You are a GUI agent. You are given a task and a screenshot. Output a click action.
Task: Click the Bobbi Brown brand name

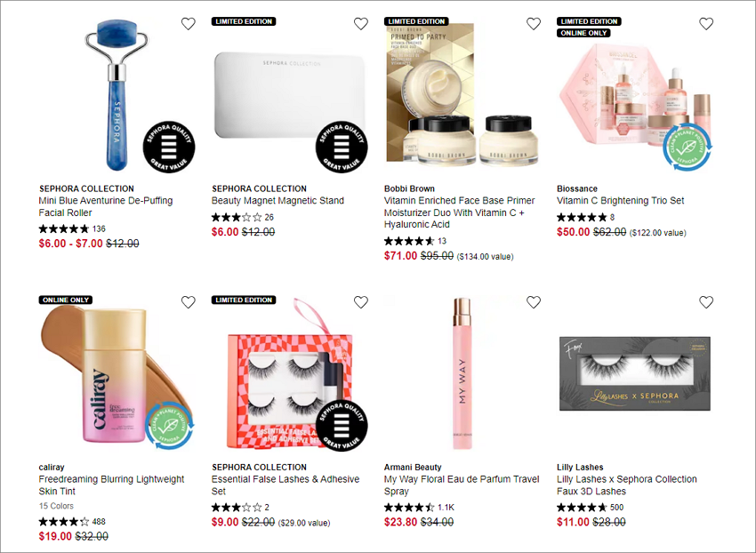[x=409, y=188]
